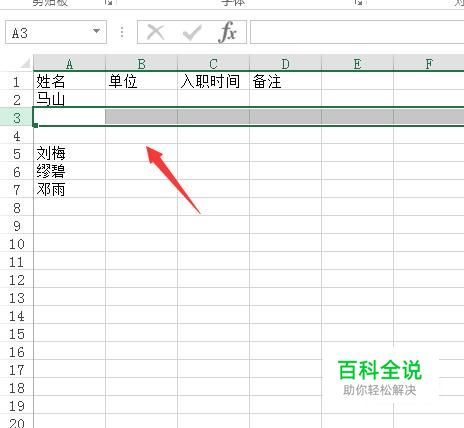Open font group dialog launcher
Image resolution: width=464 pixels, height=428 pixels.
coord(358,2)
